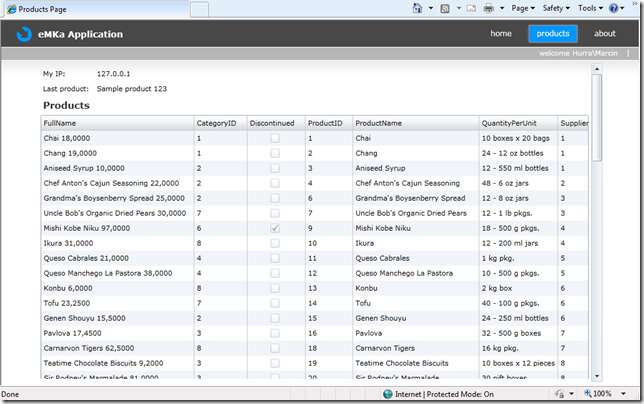Sort by QuantityPerUnit column header
Viewport: 644px width, 404px height.
(x=518, y=123)
